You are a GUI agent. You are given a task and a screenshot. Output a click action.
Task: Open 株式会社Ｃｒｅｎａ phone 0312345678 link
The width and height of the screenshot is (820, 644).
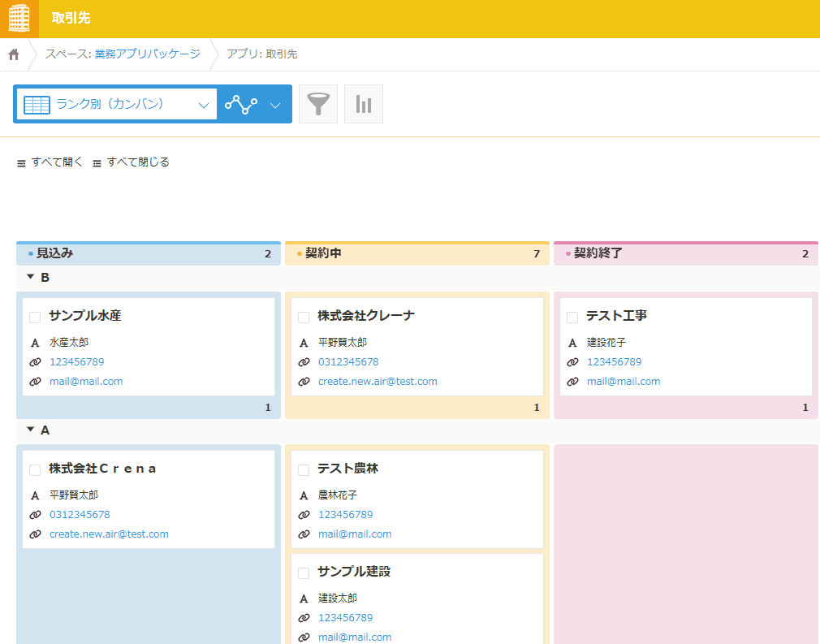80,515
